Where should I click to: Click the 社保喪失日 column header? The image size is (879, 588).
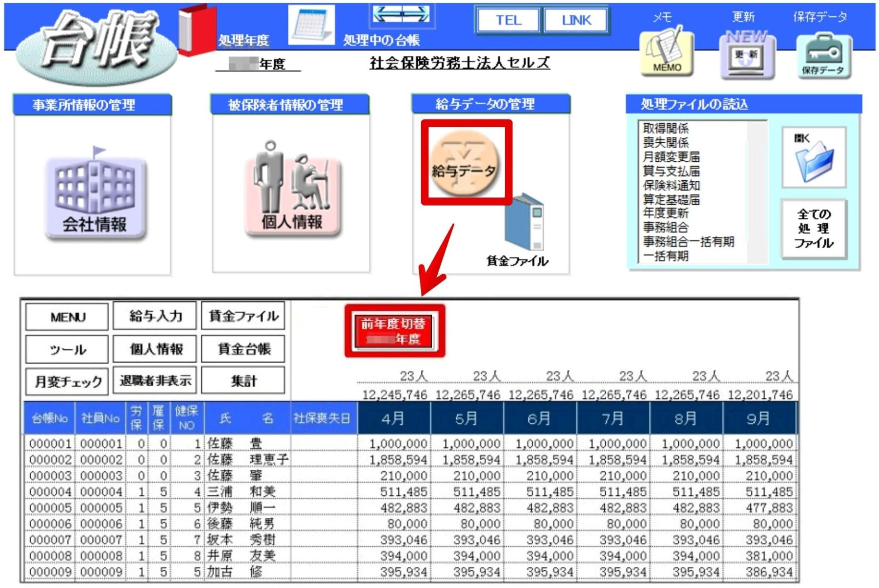point(324,418)
